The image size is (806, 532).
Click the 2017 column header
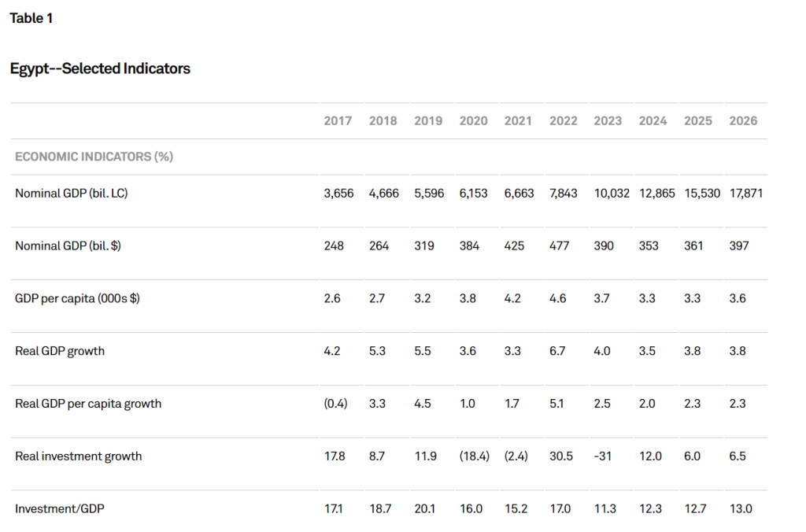tap(338, 120)
